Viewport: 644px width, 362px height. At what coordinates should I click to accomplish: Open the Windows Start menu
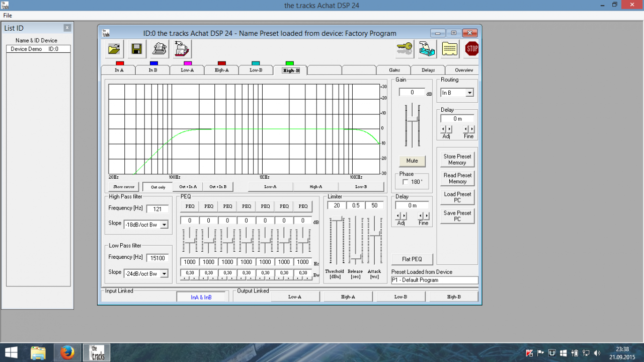tap(11, 352)
